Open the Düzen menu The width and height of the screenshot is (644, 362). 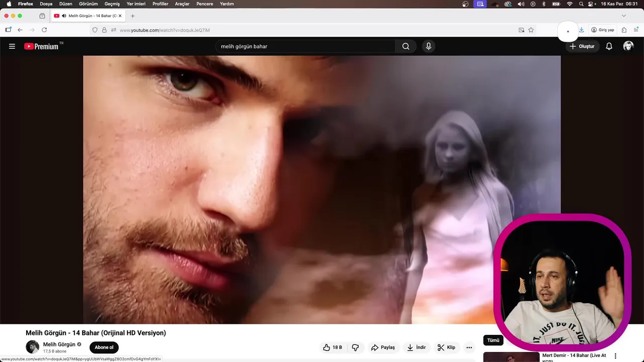click(x=66, y=4)
